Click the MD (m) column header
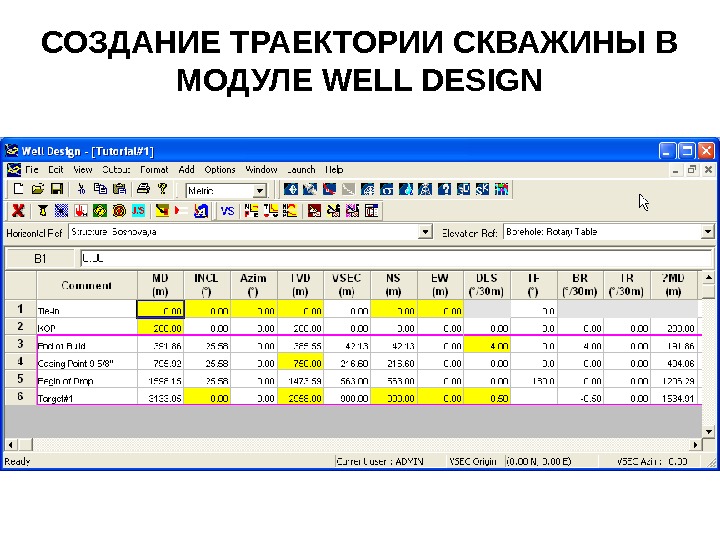Screen dimensions: 720x540 click(160, 285)
